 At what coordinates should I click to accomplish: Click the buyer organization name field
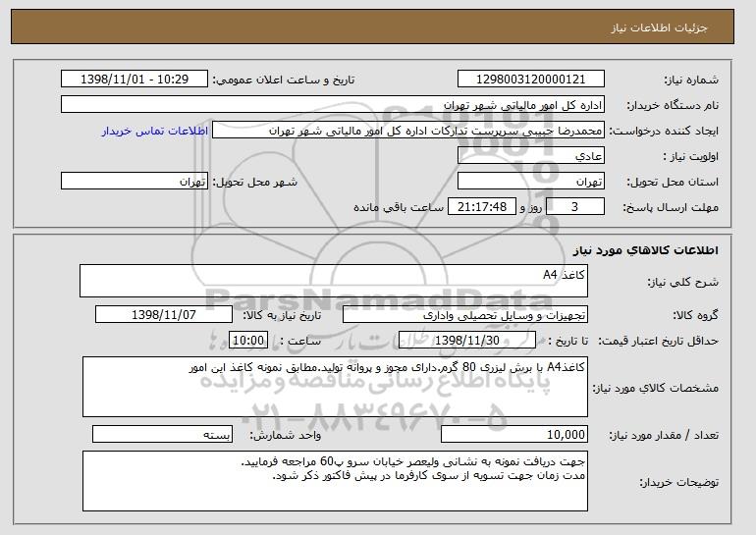[333, 105]
